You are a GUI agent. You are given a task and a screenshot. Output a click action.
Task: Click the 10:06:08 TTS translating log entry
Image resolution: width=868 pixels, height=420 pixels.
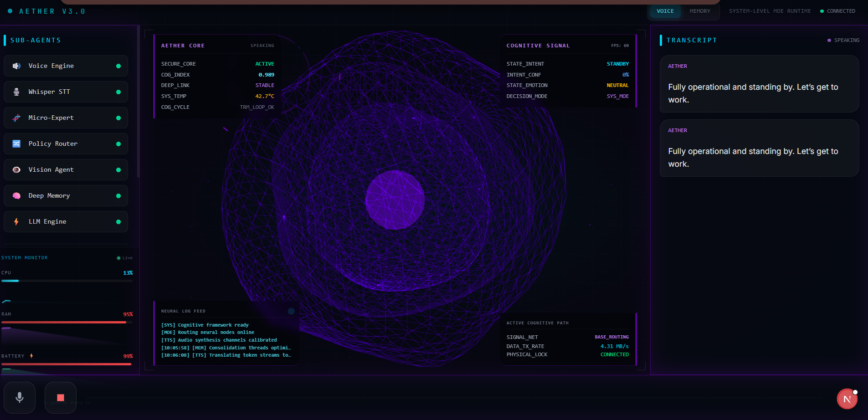tap(226, 355)
